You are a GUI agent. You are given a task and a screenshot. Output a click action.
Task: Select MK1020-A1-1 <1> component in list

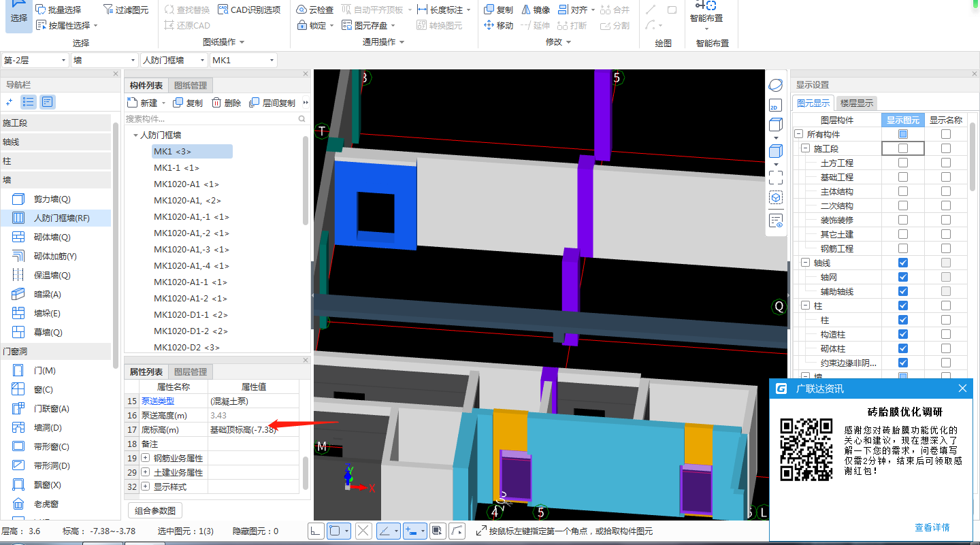click(191, 282)
